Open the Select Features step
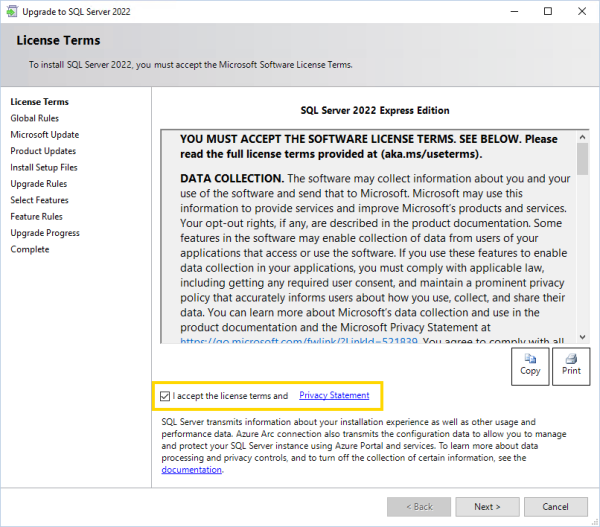The height and width of the screenshot is (527, 600). click(39, 200)
